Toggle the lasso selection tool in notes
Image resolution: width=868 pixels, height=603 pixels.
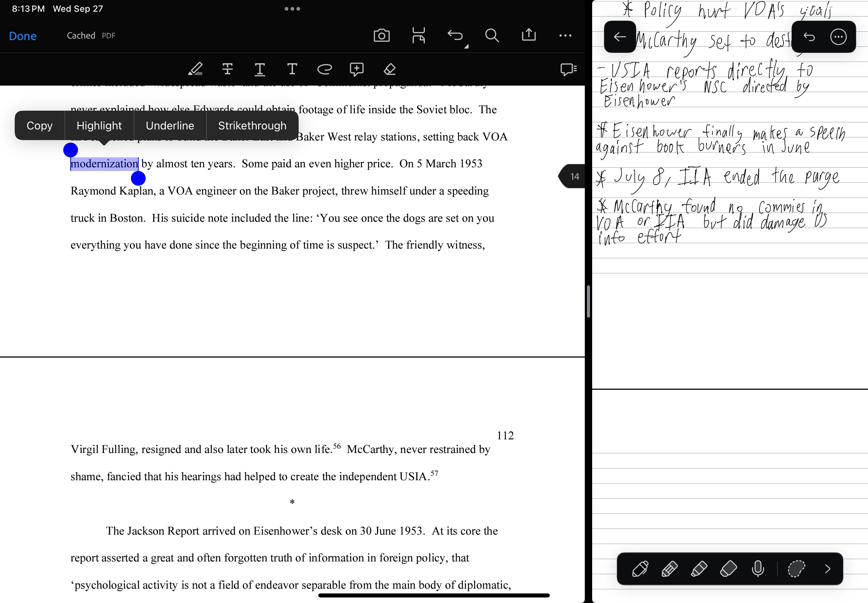[796, 568]
